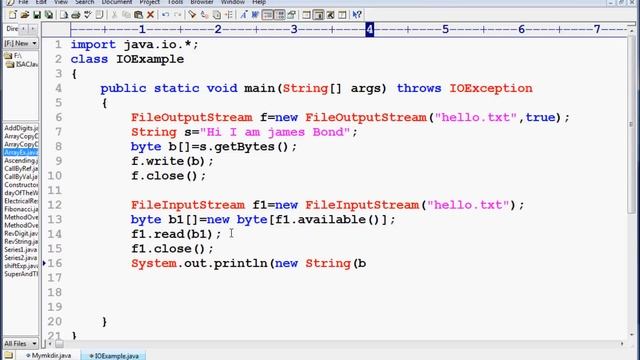Select shiftExp.java in the file list
The width and height of the screenshot is (640, 360).
click(21, 266)
